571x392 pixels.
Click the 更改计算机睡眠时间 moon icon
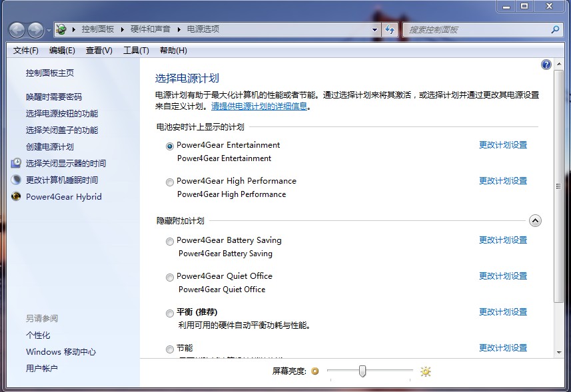tap(16, 180)
